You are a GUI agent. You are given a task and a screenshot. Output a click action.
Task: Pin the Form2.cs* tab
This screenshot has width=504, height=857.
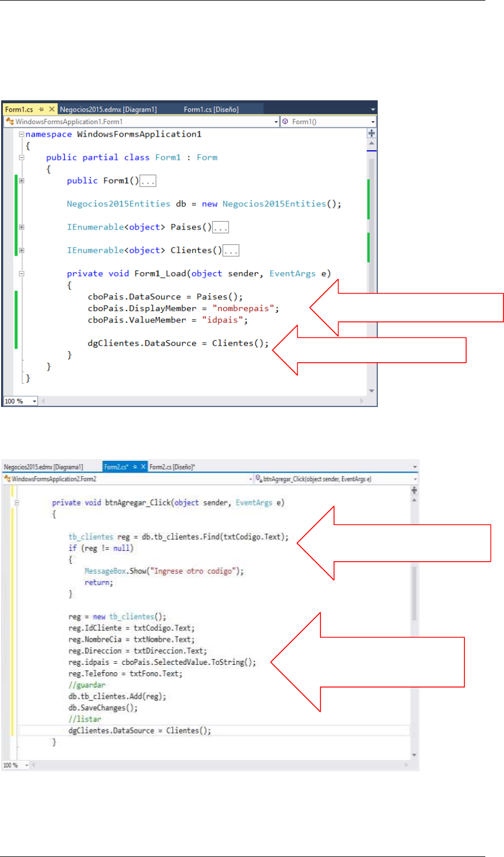(135, 466)
